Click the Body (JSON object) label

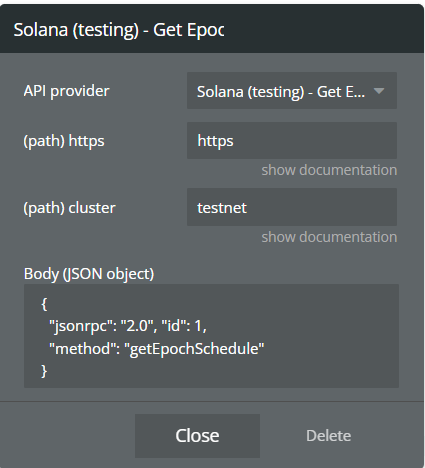[x=89, y=274]
